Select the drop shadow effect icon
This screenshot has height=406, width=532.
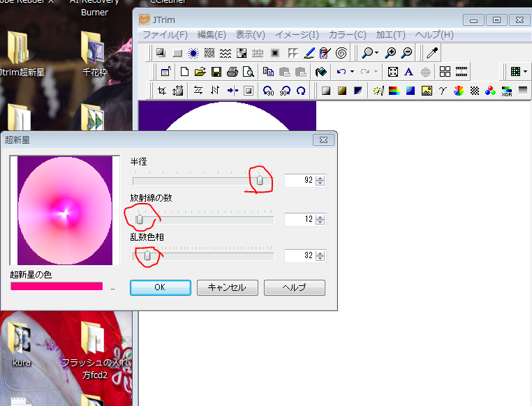[x=161, y=53]
